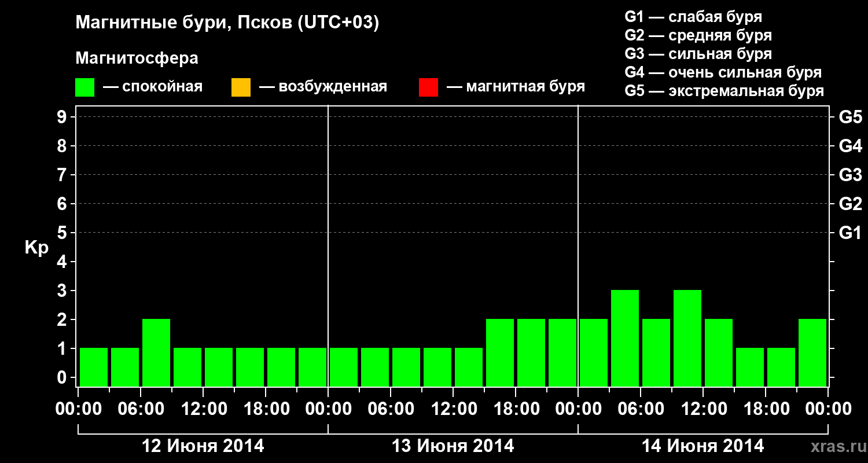Click the green 'спокойная' legend swatch

pyautogui.click(x=85, y=87)
